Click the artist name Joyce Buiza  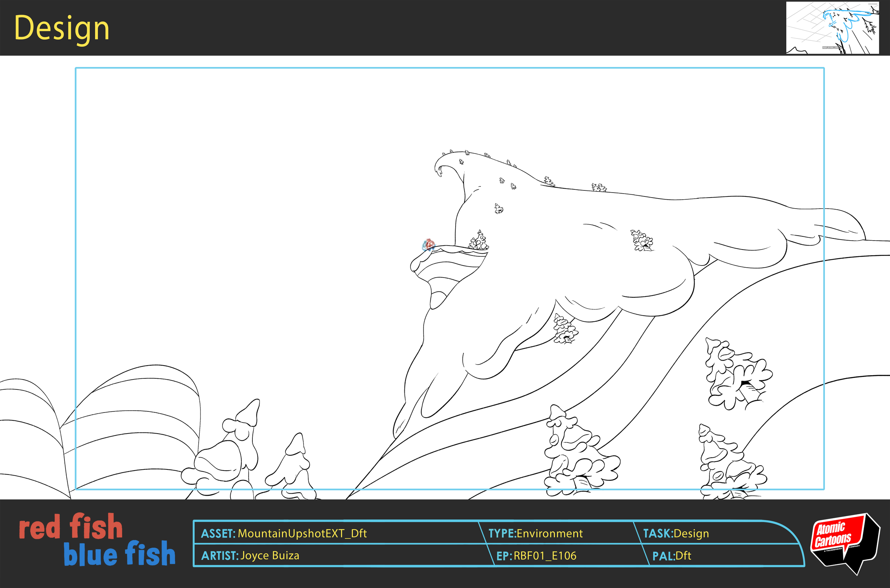270,556
